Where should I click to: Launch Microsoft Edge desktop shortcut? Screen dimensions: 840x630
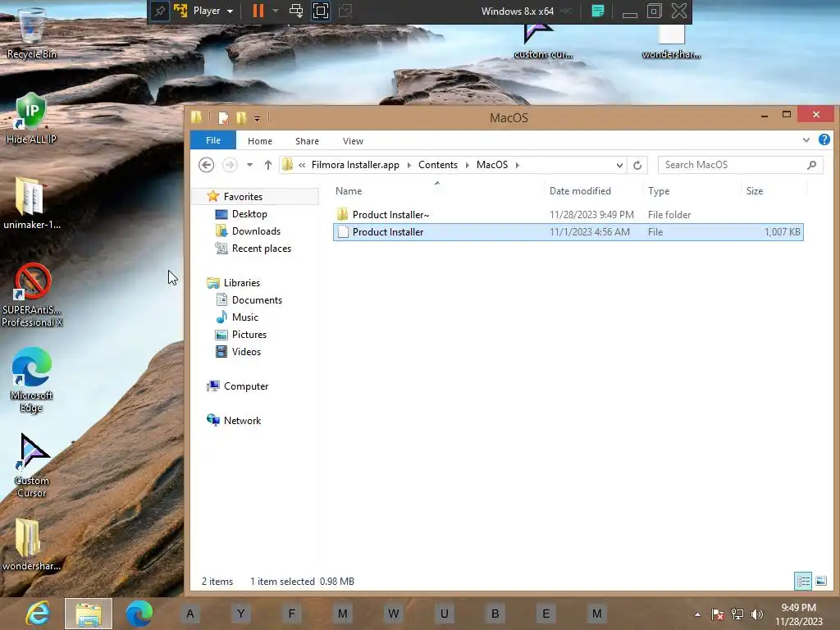(x=31, y=379)
